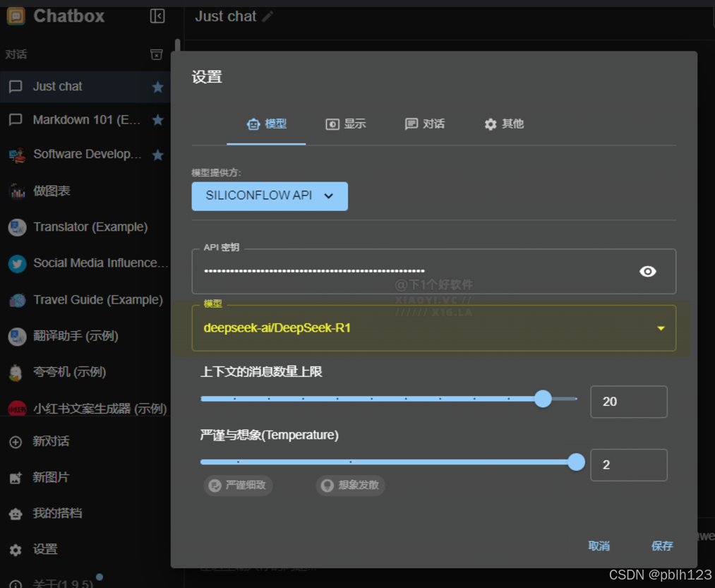Screen dimensions: 715x588
Task: Edit chat title with pencil icon
Action: click(268, 17)
